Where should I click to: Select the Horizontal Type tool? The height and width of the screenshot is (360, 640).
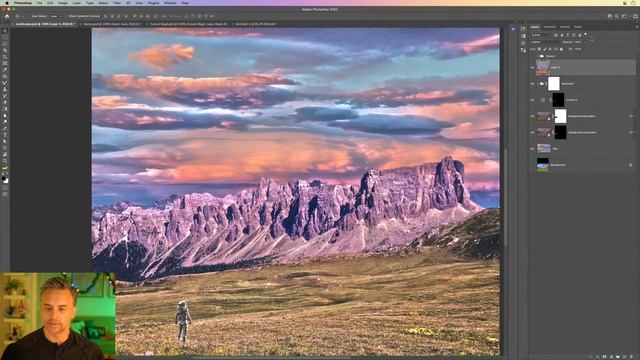click(x=5, y=135)
